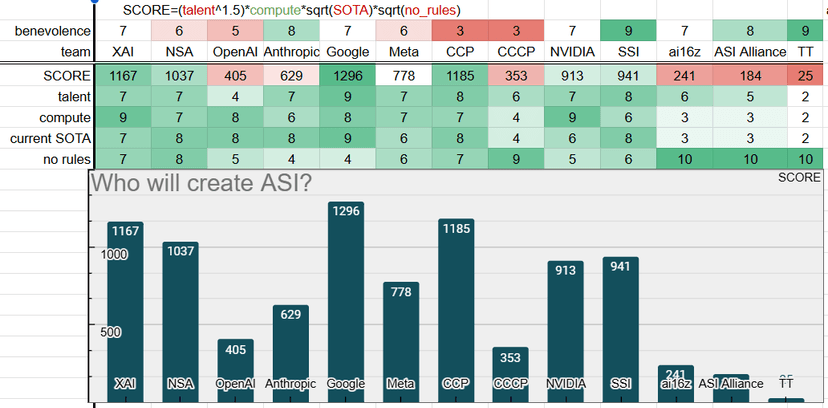This screenshot has height=408, width=828.
Task: Click the 913 data label on NVIDIA bar
Action: 566,271
